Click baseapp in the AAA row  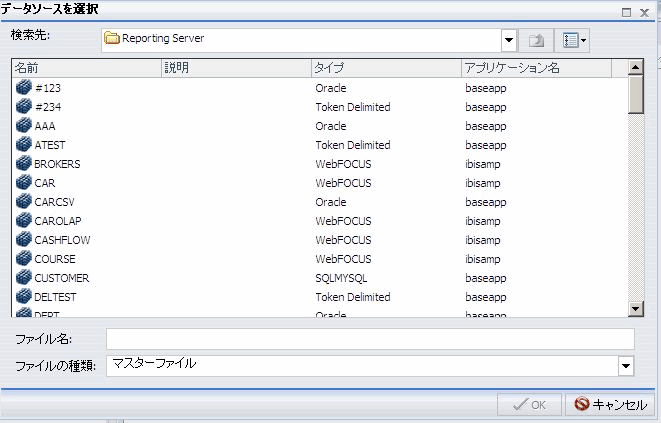[x=486, y=126]
